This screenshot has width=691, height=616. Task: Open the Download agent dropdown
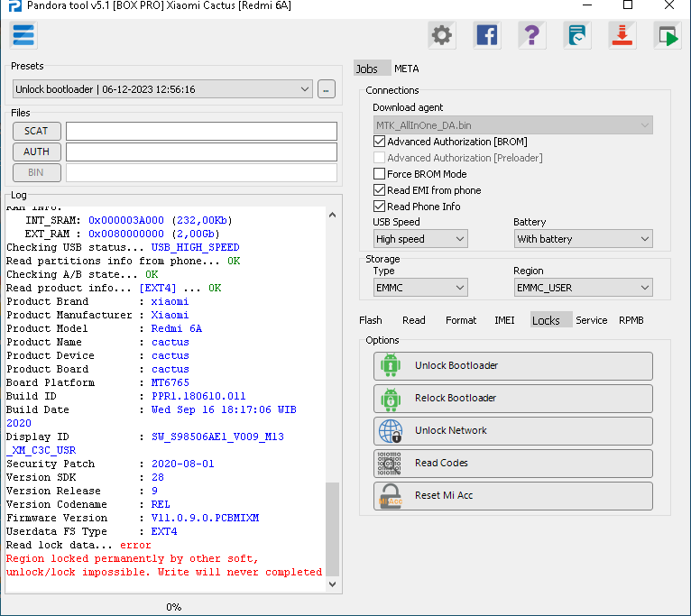[x=513, y=125]
